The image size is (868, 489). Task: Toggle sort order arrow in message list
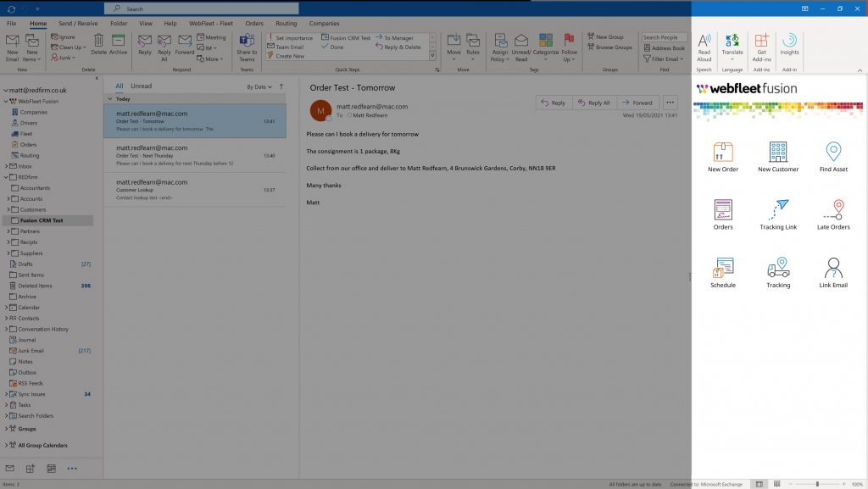pyautogui.click(x=281, y=86)
